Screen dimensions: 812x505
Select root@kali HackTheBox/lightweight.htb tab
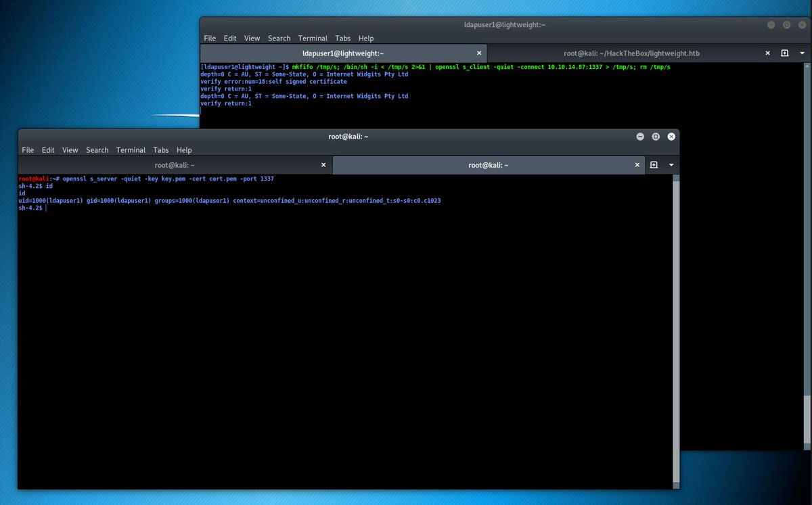pos(631,53)
